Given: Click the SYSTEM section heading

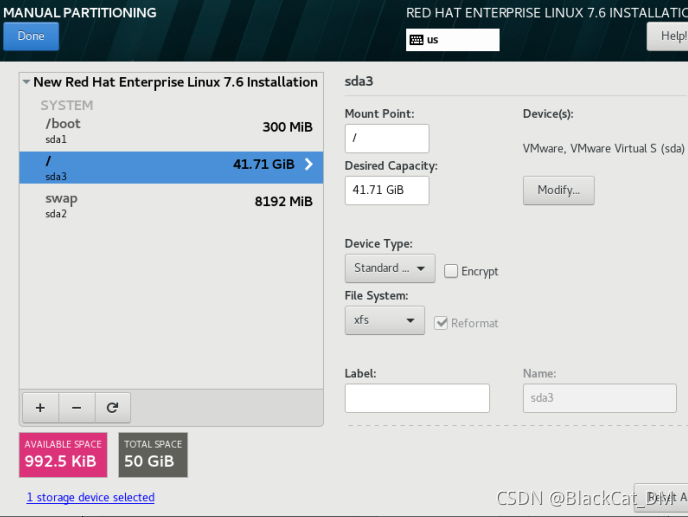Looking at the screenshot, I should click(67, 105).
